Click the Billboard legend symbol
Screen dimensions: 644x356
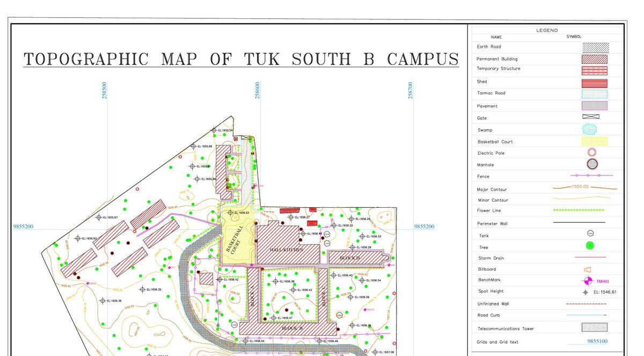pos(587,269)
